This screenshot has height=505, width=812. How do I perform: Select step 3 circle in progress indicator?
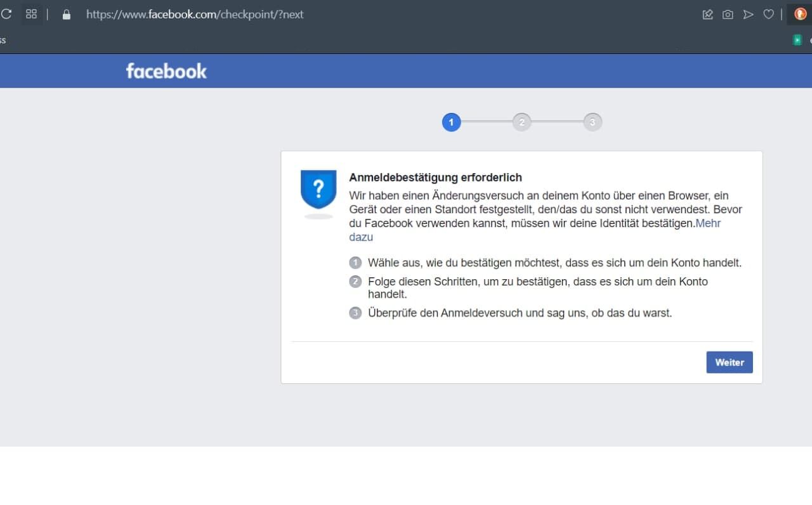tap(593, 122)
